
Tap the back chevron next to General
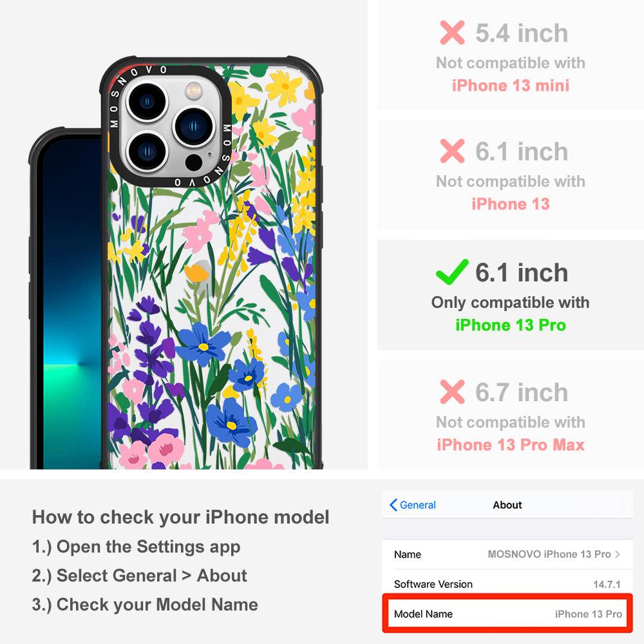pyautogui.click(x=393, y=505)
